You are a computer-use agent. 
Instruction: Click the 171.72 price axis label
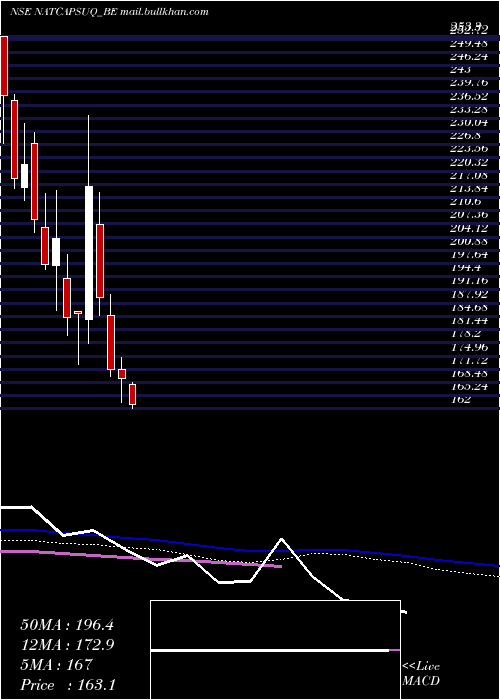(x=468, y=360)
